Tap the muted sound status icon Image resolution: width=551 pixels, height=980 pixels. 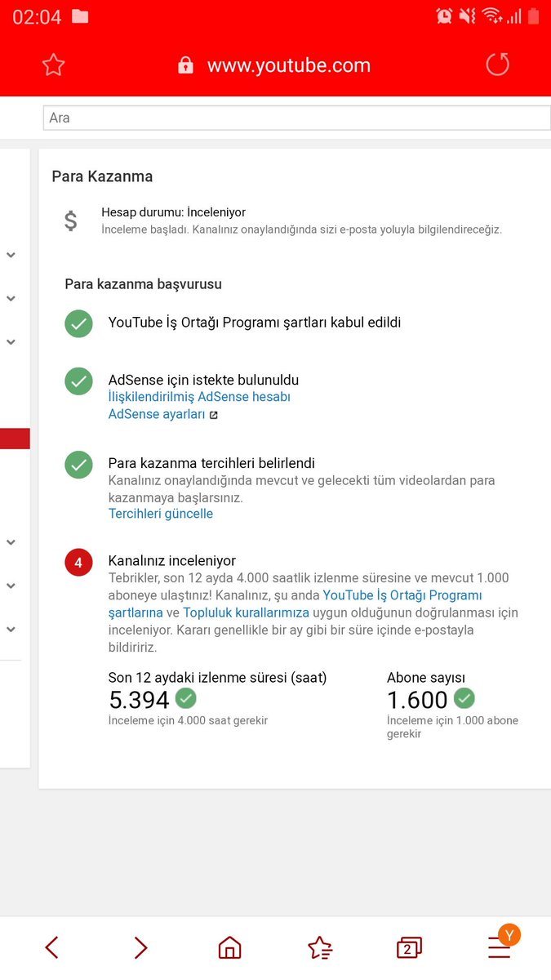(x=468, y=16)
